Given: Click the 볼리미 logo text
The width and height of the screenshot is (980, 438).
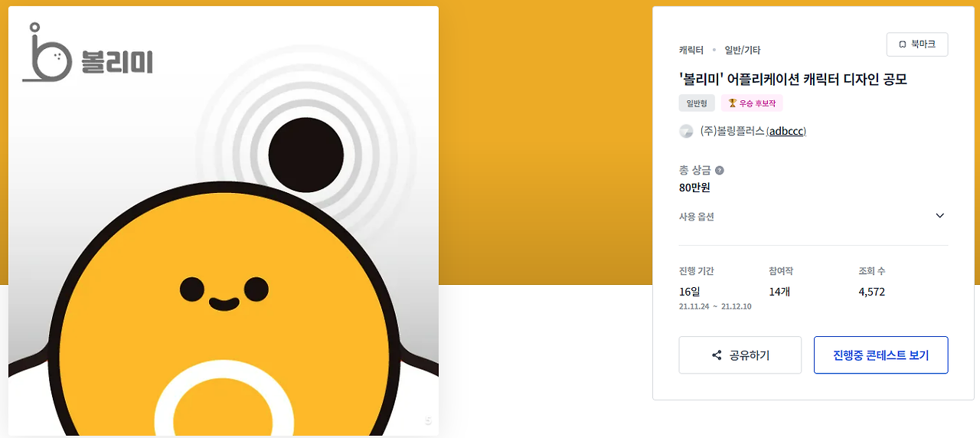Looking at the screenshot, I should [x=116, y=61].
